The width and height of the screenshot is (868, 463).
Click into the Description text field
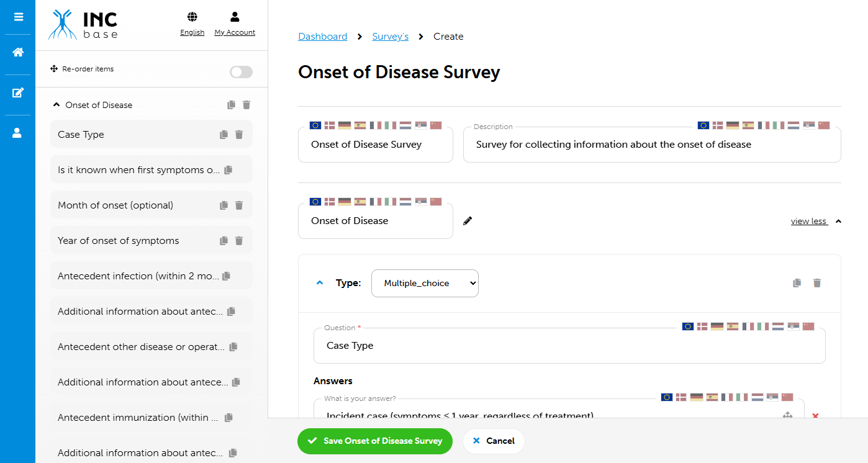coord(652,145)
